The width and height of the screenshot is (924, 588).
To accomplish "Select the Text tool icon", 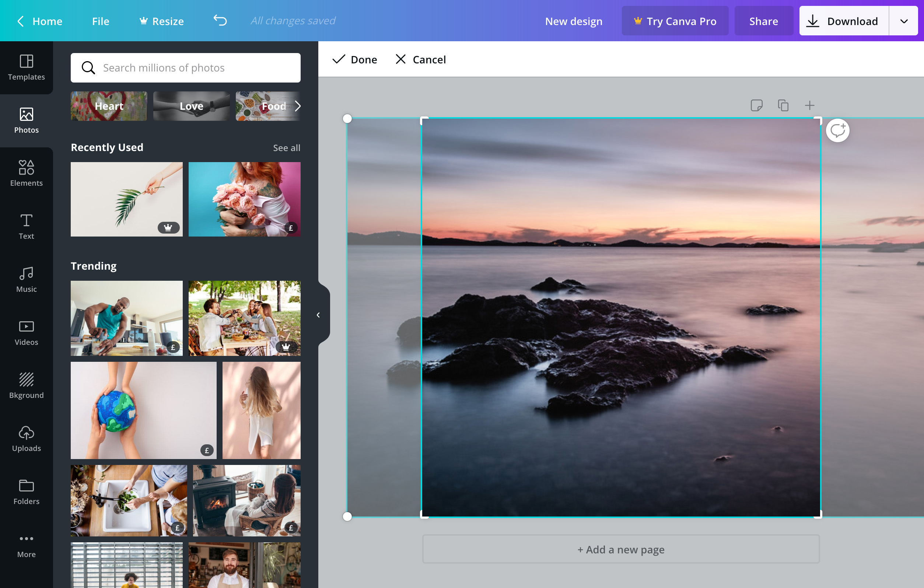I will [26, 225].
